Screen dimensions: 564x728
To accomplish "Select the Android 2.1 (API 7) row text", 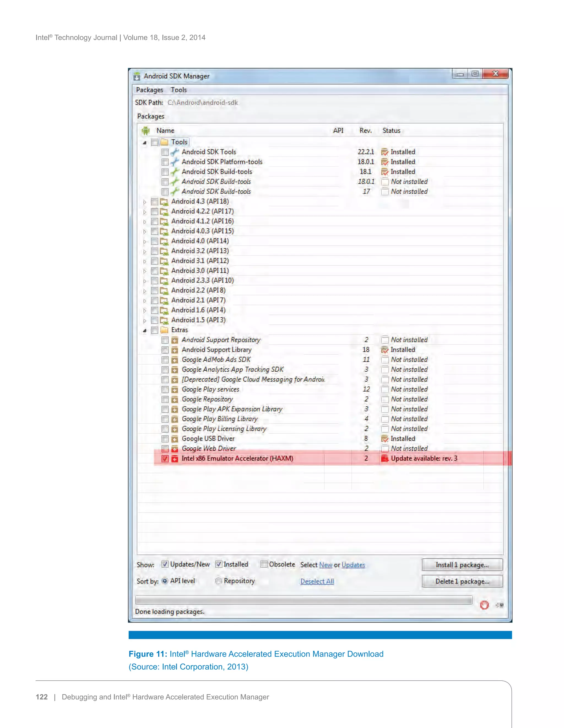I will 198,301.
